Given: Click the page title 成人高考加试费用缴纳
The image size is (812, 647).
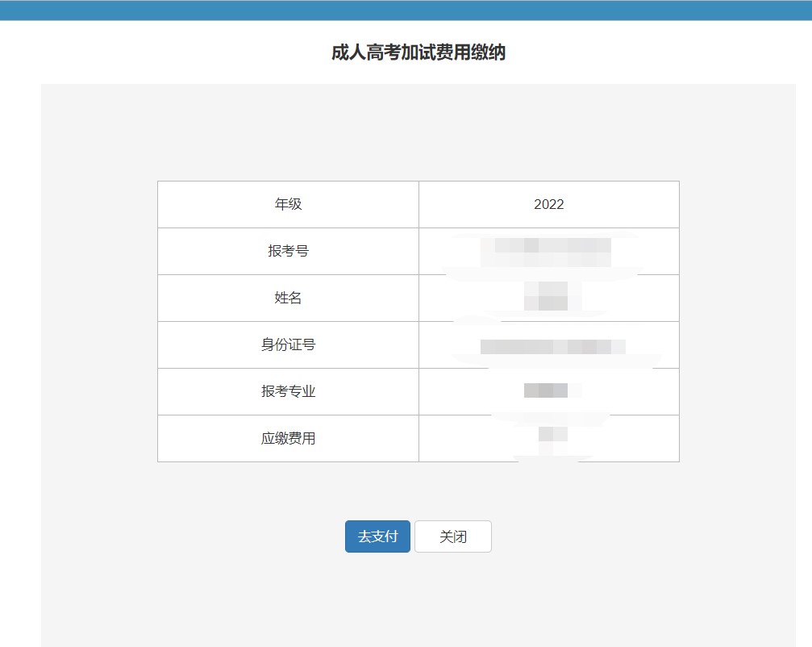Looking at the screenshot, I should [418, 53].
